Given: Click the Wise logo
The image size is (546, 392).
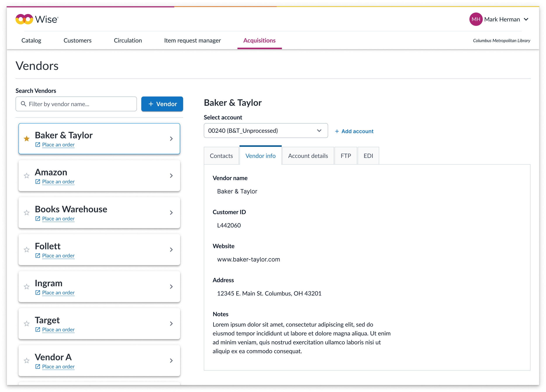Looking at the screenshot, I should coord(37,19).
